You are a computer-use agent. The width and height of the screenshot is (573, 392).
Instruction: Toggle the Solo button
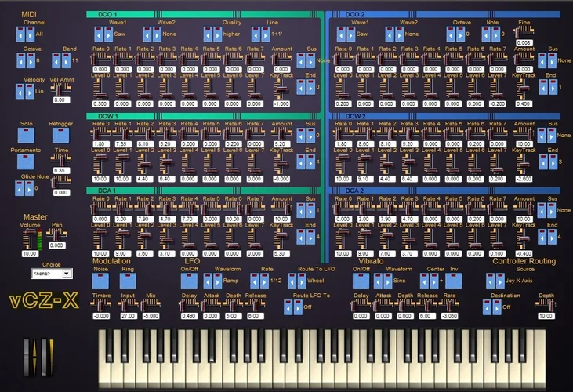tap(27, 136)
